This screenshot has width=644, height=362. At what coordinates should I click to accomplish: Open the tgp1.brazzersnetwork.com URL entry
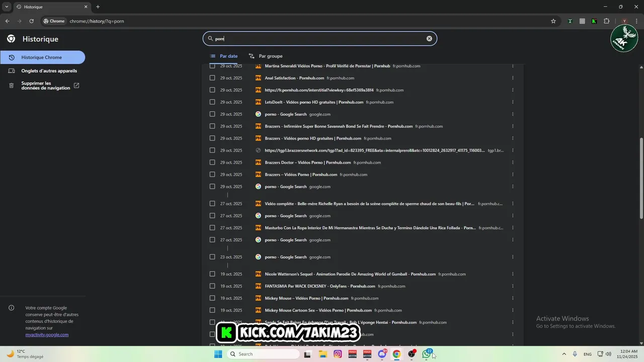tap(375, 150)
